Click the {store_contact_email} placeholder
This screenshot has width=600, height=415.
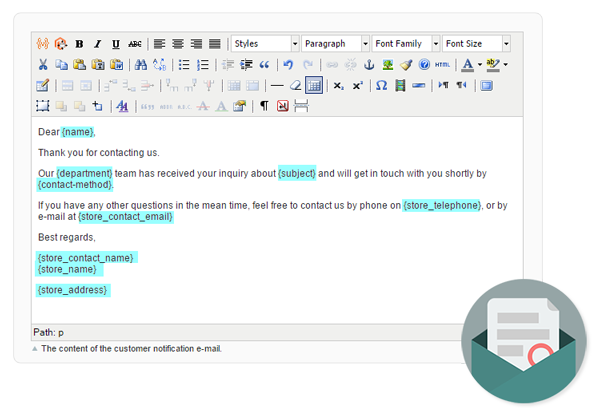click(126, 217)
